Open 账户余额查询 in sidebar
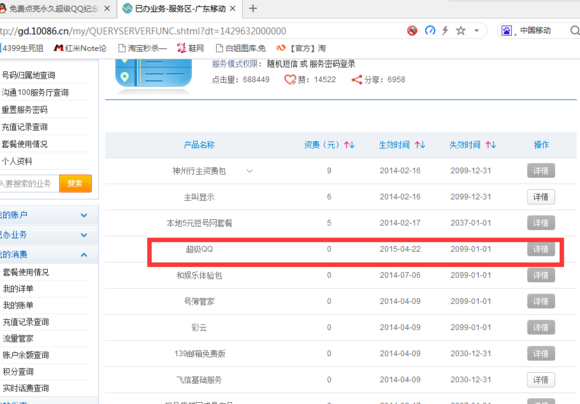The image size is (580, 404). [x=26, y=355]
